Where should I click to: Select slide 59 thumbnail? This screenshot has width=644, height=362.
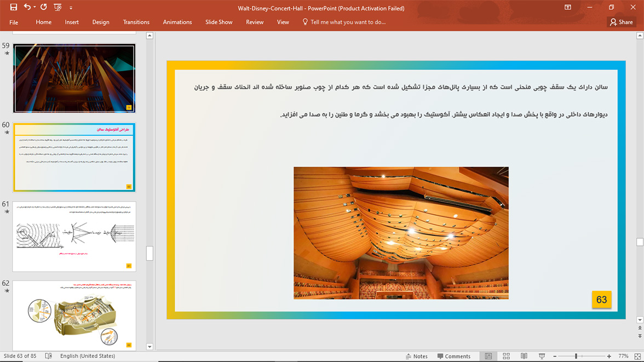coord(74,78)
